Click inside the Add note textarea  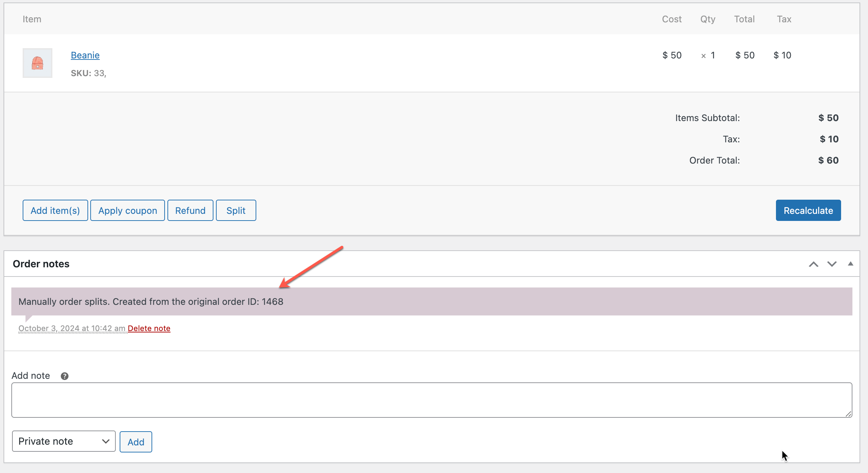[x=431, y=400]
